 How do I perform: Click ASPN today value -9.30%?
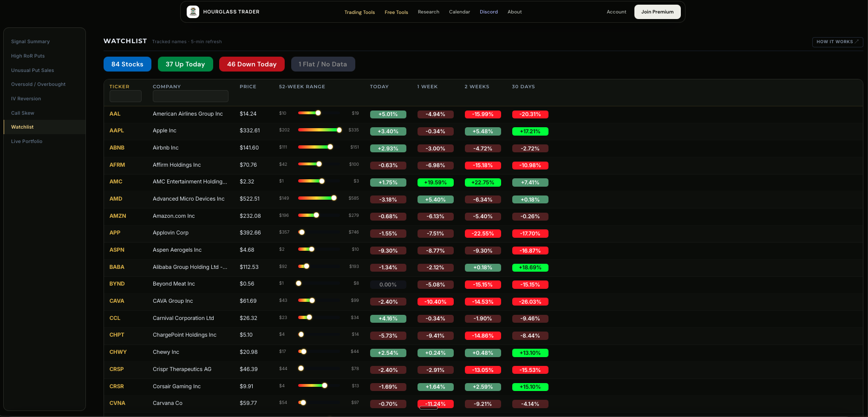point(388,251)
